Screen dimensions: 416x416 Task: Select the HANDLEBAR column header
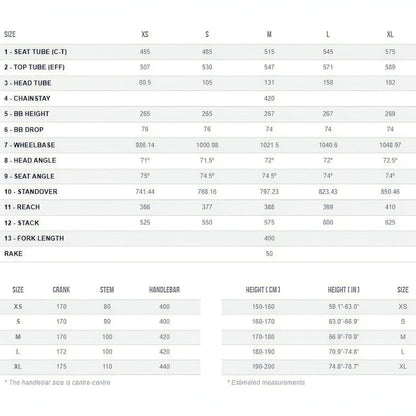click(x=164, y=290)
